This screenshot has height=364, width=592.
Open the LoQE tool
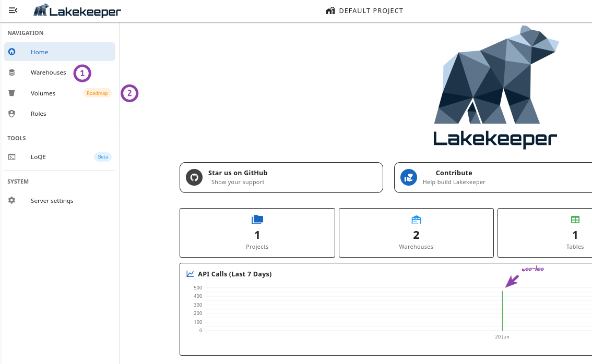pyautogui.click(x=60, y=157)
